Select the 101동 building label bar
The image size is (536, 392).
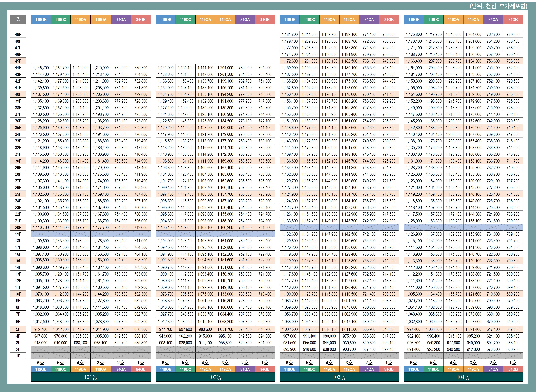[x=91, y=377]
